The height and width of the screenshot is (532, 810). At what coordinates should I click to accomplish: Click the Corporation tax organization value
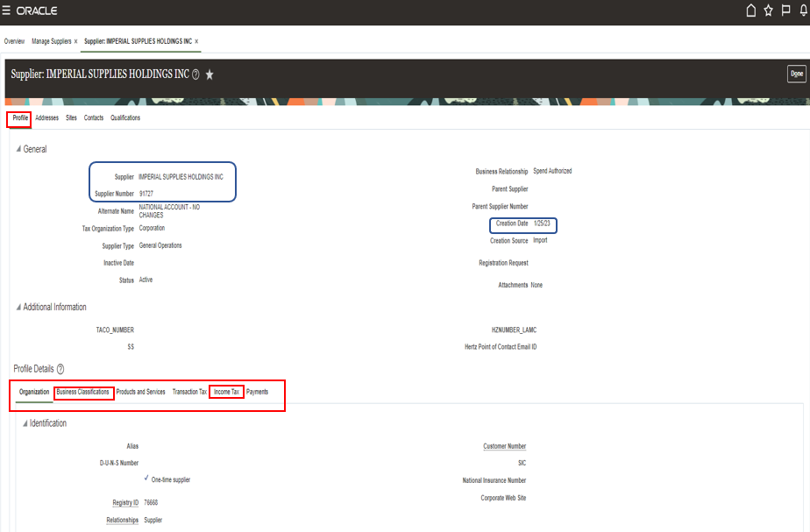pyautogui.click(x=152, y=228)
